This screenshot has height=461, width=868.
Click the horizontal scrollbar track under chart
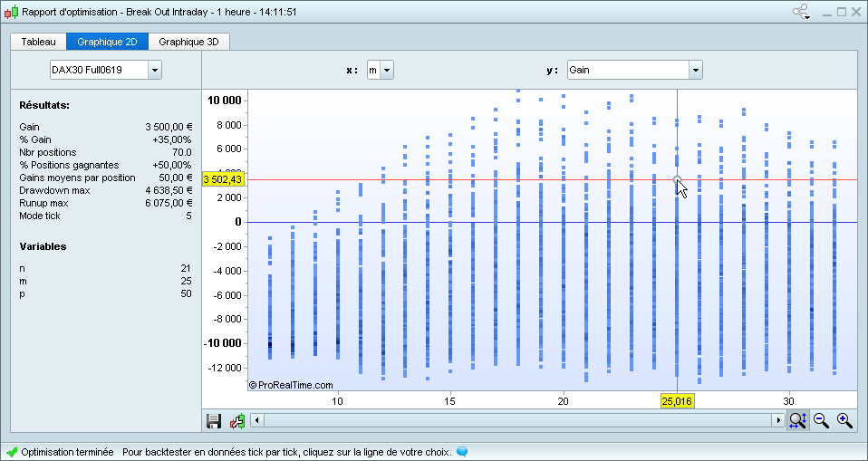pyautogui.click(x=516, y=420)
